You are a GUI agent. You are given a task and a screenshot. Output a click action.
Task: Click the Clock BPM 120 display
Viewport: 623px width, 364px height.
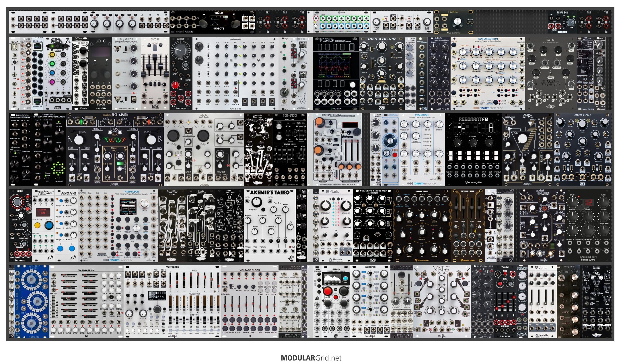click(x=44, y=212)
